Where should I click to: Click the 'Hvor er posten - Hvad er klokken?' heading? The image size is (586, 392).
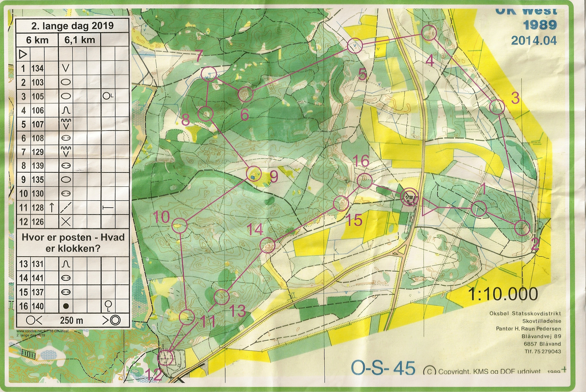(x=73, y=243)
